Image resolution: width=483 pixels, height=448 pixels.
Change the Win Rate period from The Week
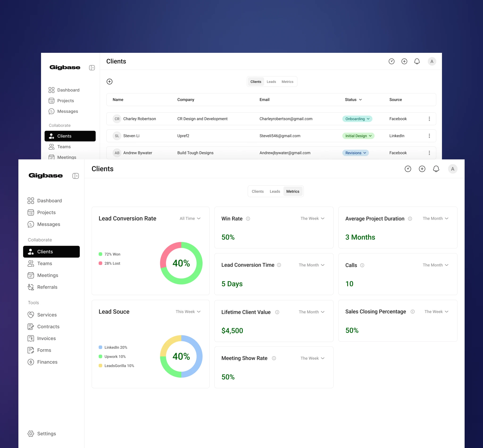point(312,218)
